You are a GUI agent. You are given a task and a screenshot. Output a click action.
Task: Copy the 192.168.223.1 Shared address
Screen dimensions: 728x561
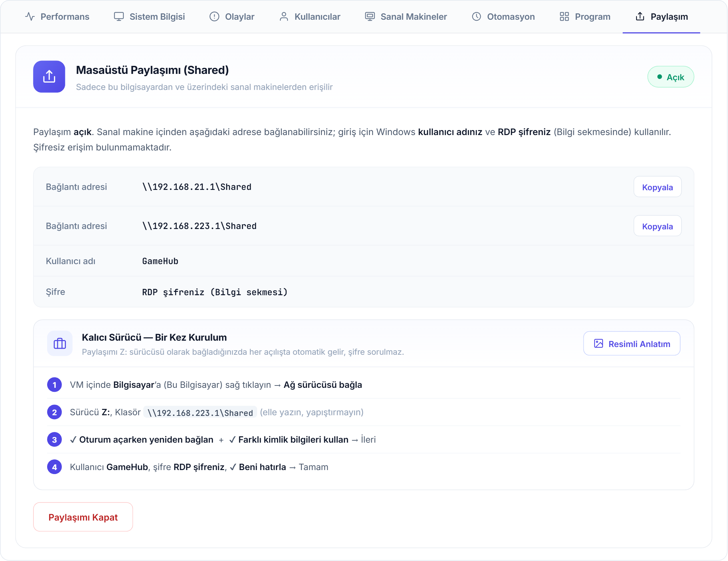point(657,226)
